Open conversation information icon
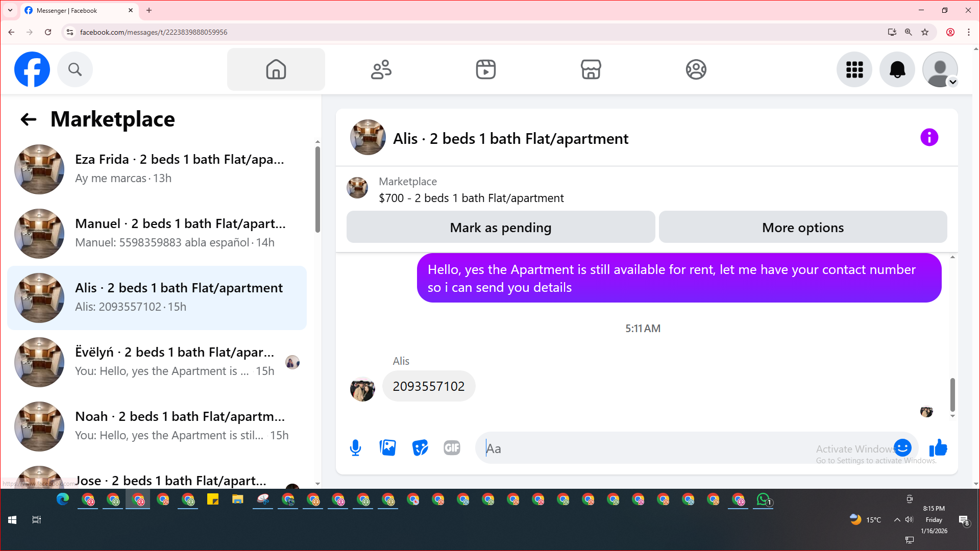980x551 pixels. (929, 137)
